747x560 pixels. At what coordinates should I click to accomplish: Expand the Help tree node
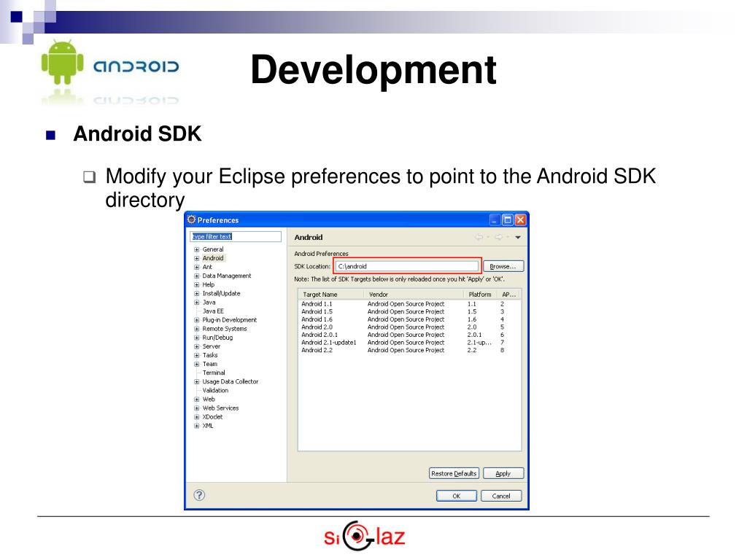(197, 285)
